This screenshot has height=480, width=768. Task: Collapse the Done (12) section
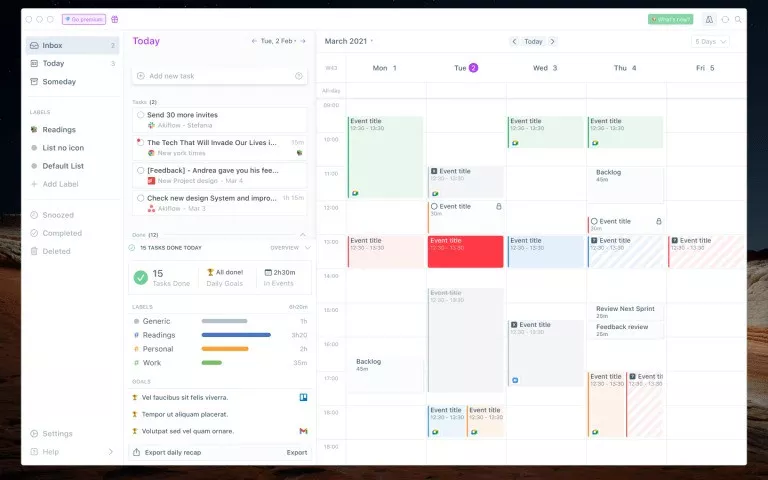pos(303,235)
